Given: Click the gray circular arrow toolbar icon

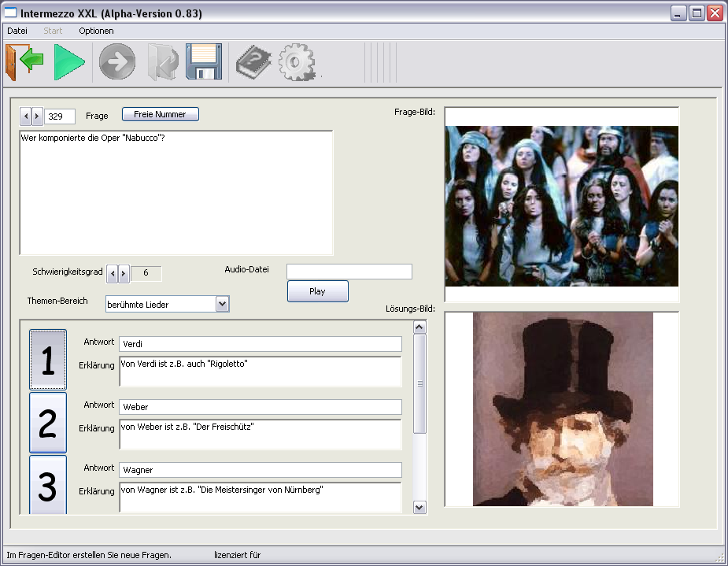Looking at the screenshot, I should [x=117, y=61].
